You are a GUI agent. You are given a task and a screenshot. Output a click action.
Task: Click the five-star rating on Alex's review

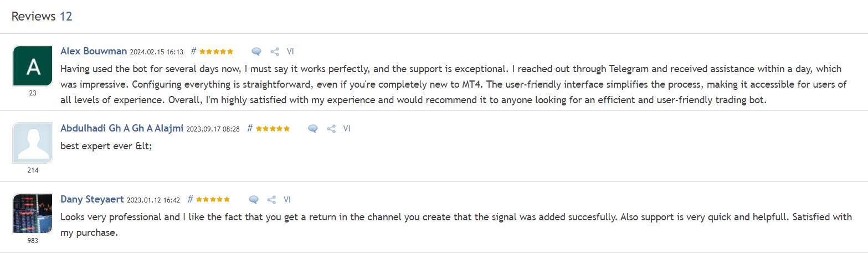pyautogui.click(x=216, y=52)
